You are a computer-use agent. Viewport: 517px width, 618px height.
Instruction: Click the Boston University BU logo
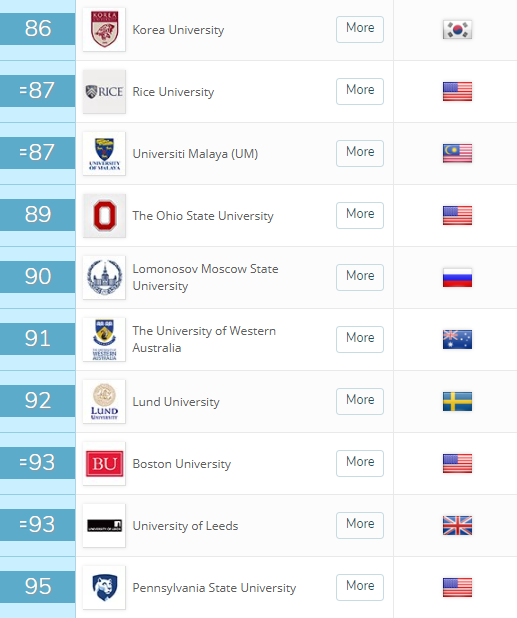104,464
